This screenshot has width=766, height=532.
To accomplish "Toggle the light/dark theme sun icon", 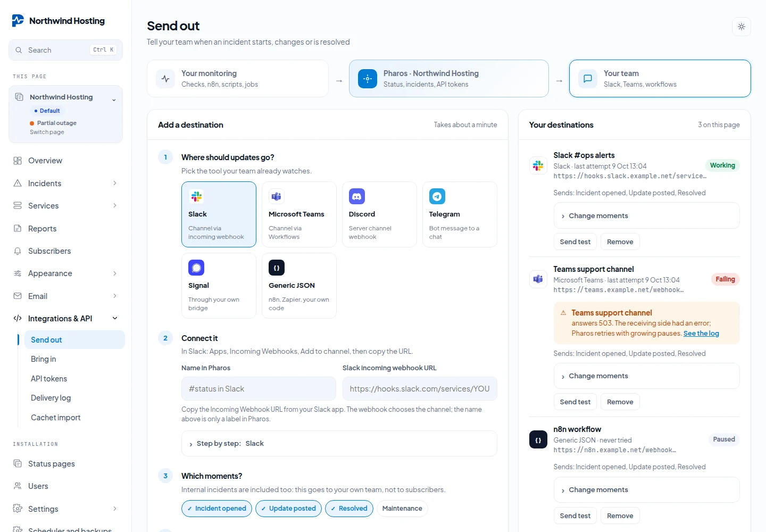I will (x=742, y=27).
